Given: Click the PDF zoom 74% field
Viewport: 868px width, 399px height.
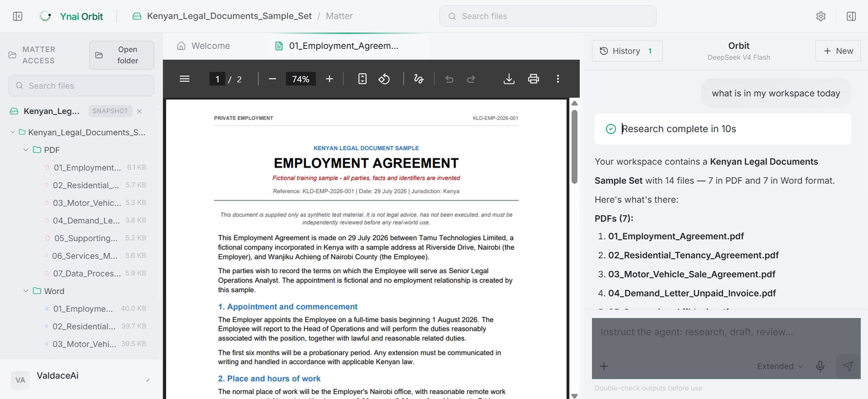Looking at the screenshot, I should click(x=301, y=79).
